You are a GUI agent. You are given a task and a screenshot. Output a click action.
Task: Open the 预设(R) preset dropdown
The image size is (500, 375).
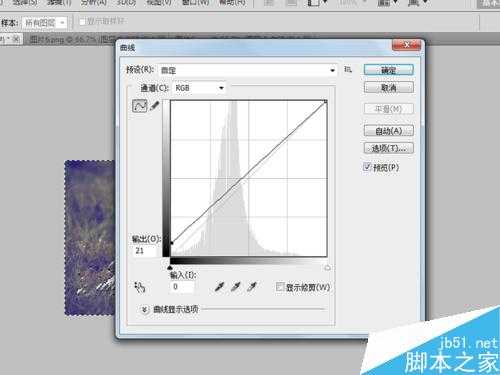tap(248, 70)
